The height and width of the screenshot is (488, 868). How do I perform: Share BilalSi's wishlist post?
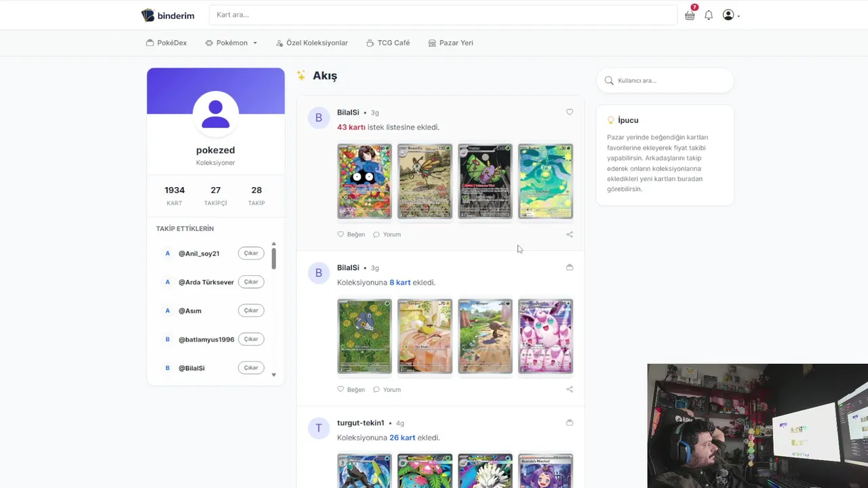570,235
